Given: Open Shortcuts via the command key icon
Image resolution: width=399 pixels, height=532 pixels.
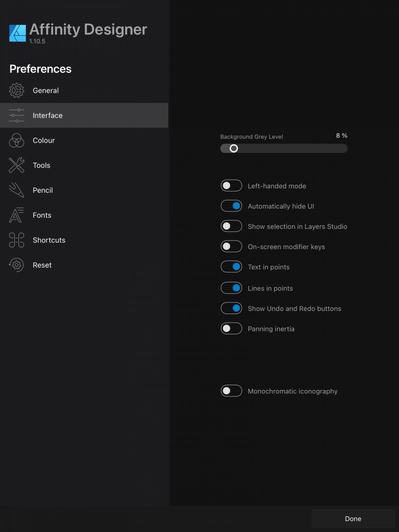Looking at the screenshot, I should (16, 240).
